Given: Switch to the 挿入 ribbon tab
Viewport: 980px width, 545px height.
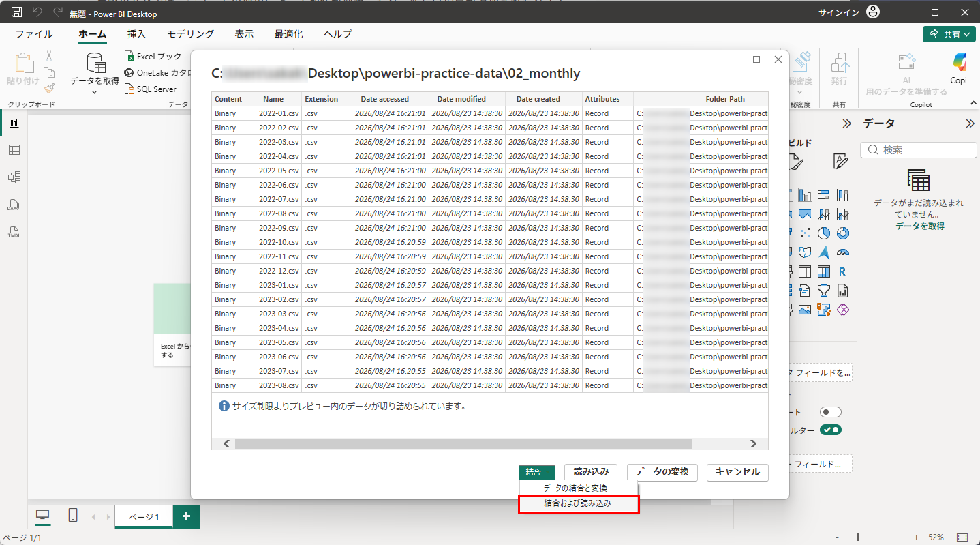Looking at the screenshot, I should [136, 34].
